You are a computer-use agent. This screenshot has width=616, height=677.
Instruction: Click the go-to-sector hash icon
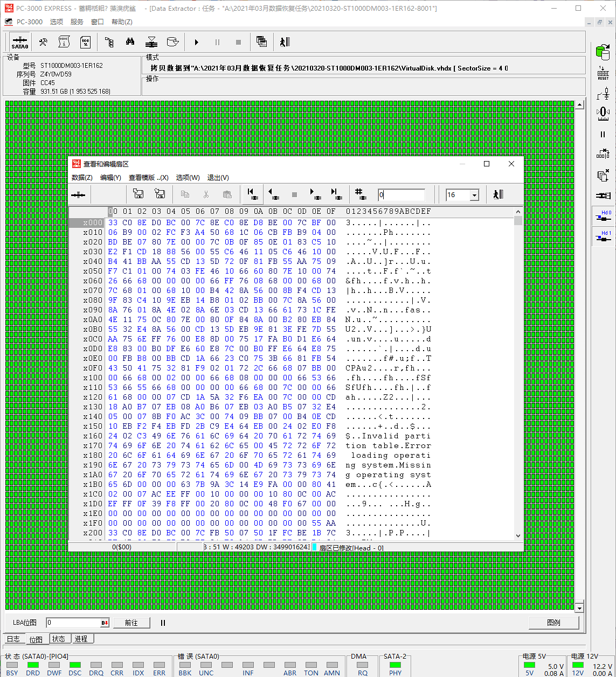click(x=360, y=194)
